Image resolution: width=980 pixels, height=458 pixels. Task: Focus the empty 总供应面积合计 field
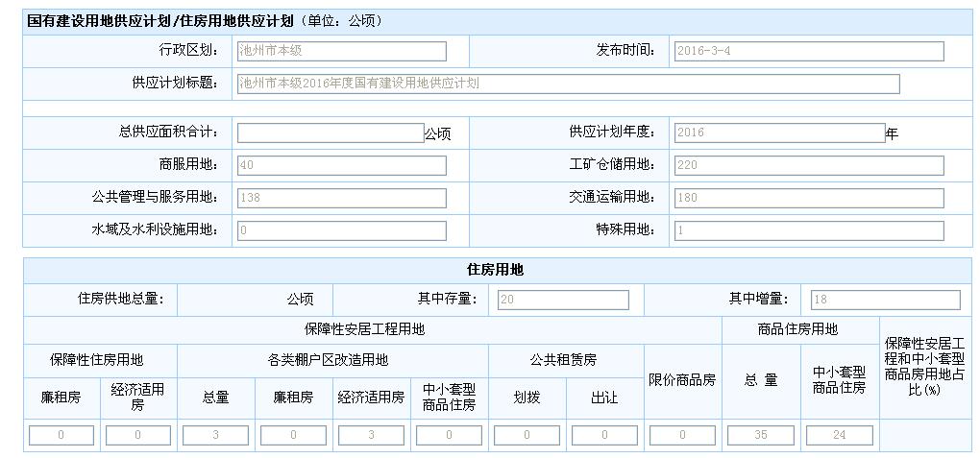click(x=330, y=133)
